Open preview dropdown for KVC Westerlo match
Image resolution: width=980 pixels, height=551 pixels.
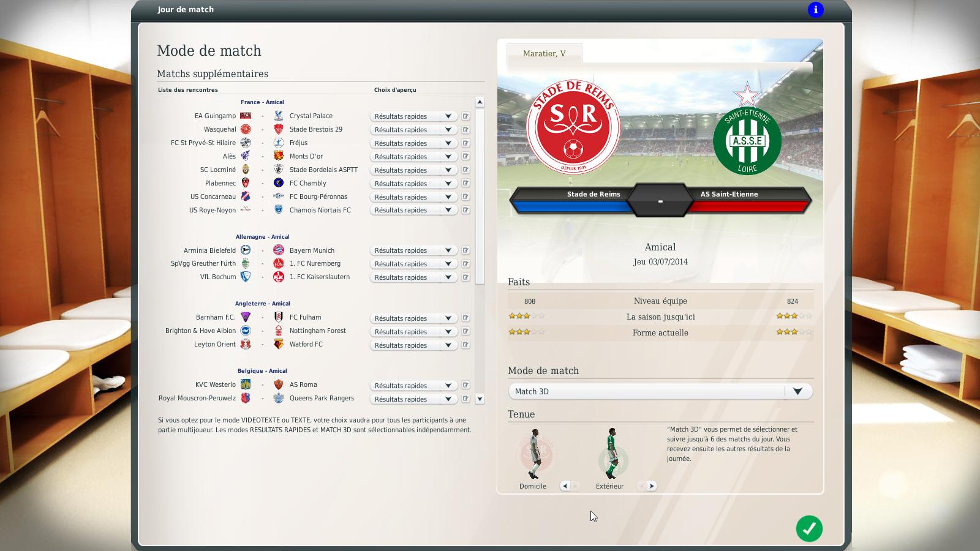click(413, 386)
